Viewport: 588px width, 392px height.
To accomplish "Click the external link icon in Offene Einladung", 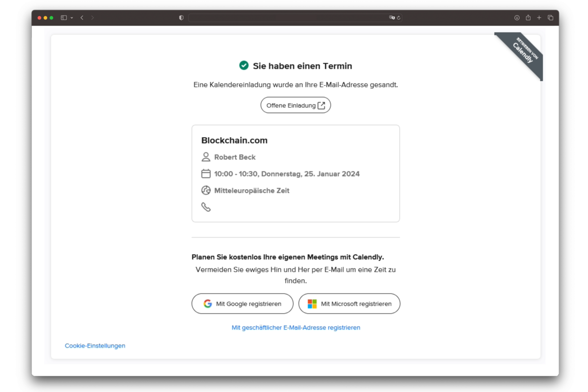I will 321,105.
